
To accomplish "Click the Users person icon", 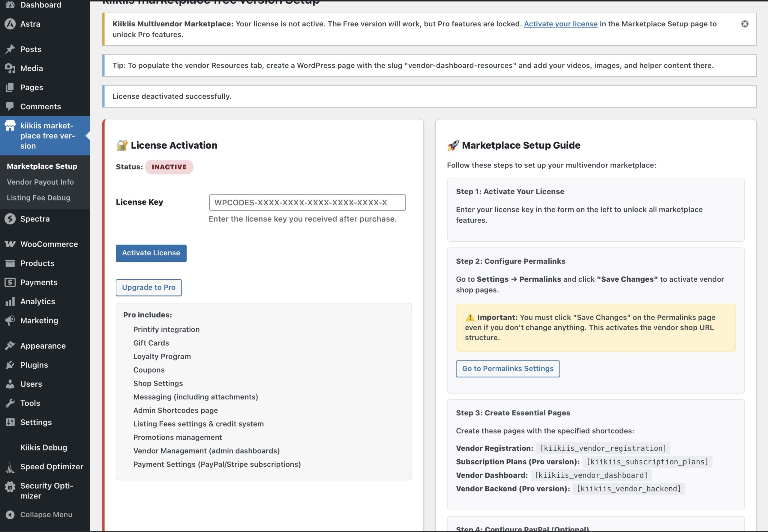I will [x=10, y=384].
